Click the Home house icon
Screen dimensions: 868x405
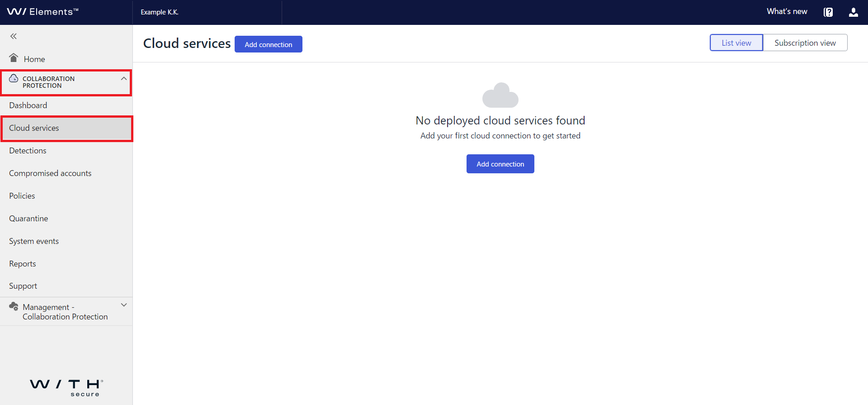(14, 58)
